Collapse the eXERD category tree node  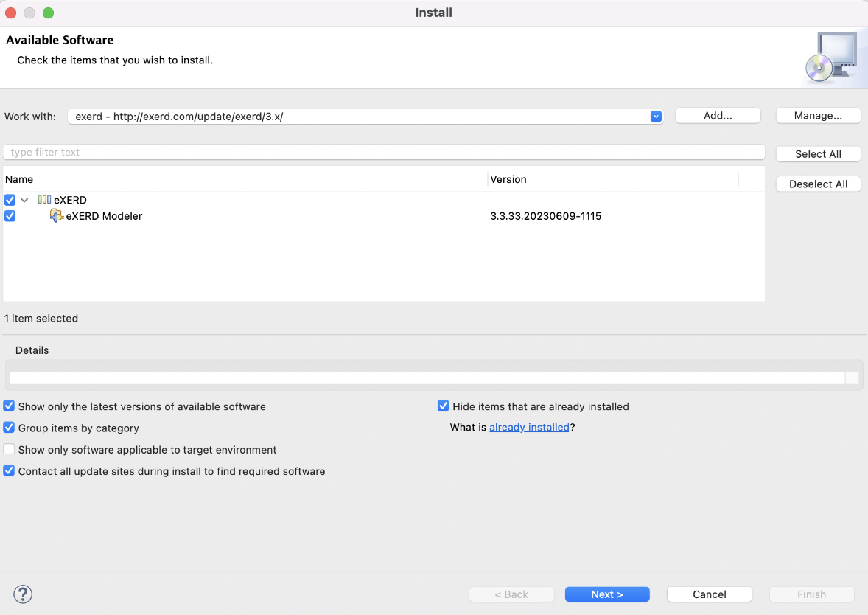(x=24, y=200)
